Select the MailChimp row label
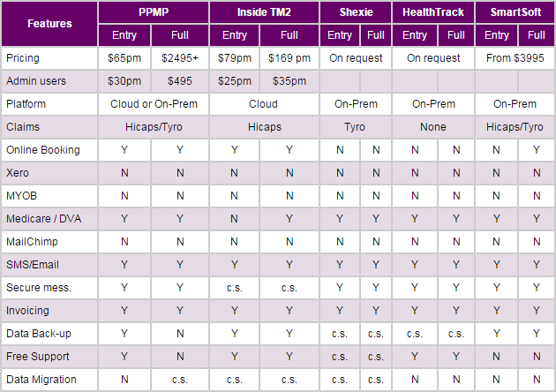The width and height of the screenshot is (556, 392). pos(49,242)
